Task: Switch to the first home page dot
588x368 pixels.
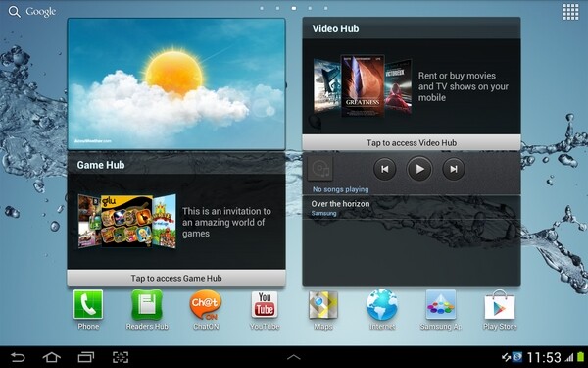Action: click(x=262, y=8)
